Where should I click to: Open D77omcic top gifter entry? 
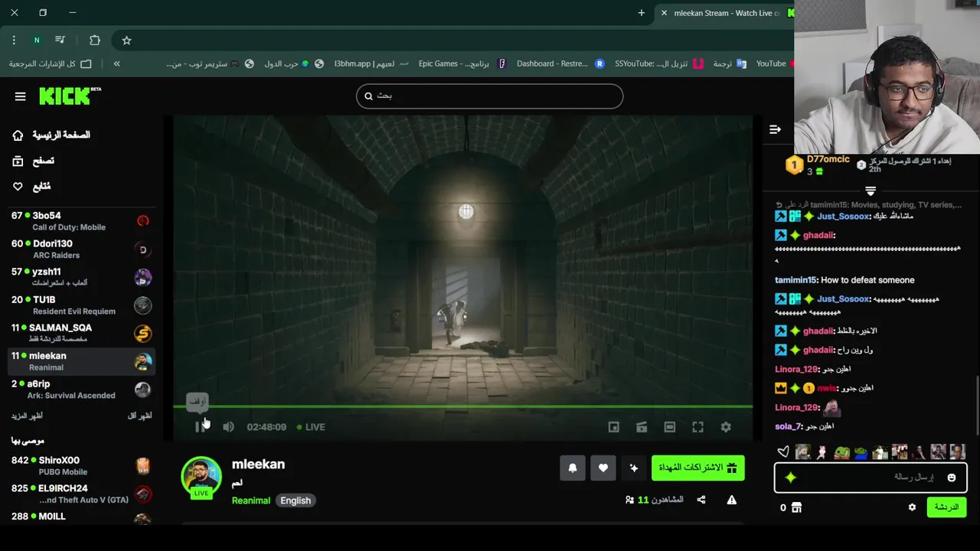[x=818, y=165]
